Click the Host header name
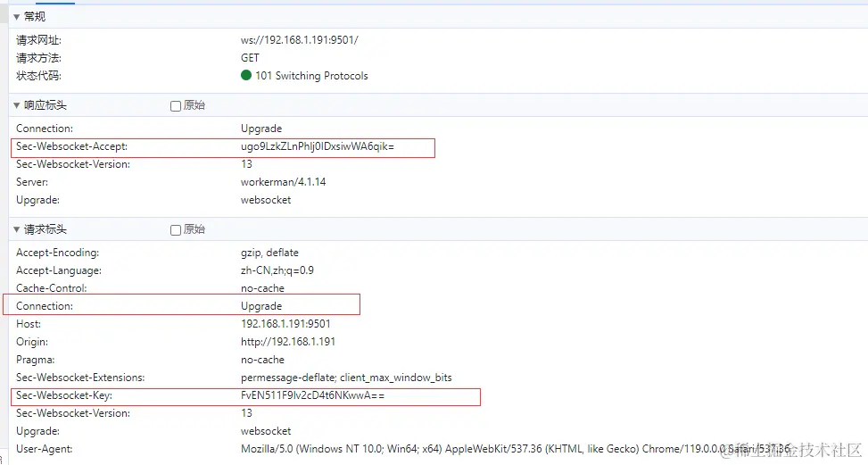The height and width of the screenshot is (465, 868). click(29, 324)
